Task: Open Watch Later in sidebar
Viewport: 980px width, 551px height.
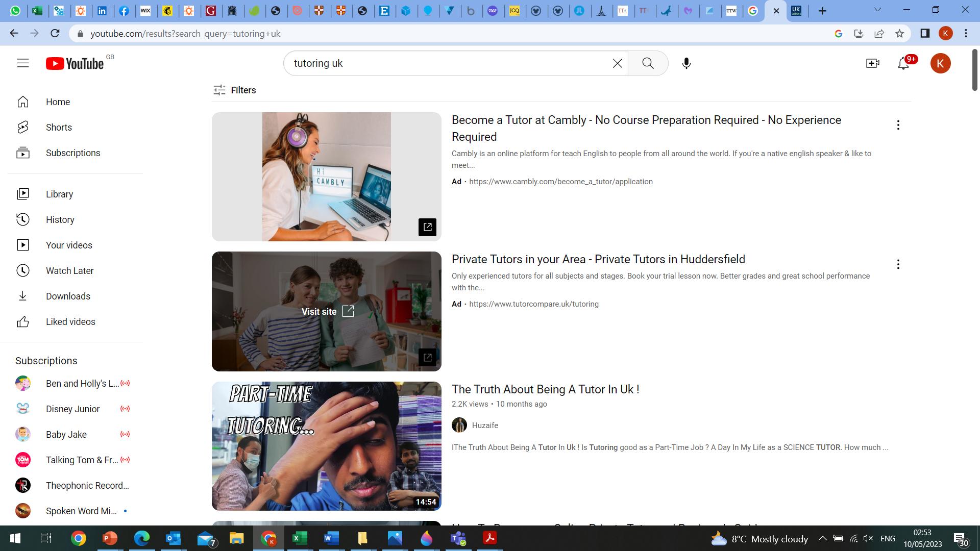Action: (69, 271)
